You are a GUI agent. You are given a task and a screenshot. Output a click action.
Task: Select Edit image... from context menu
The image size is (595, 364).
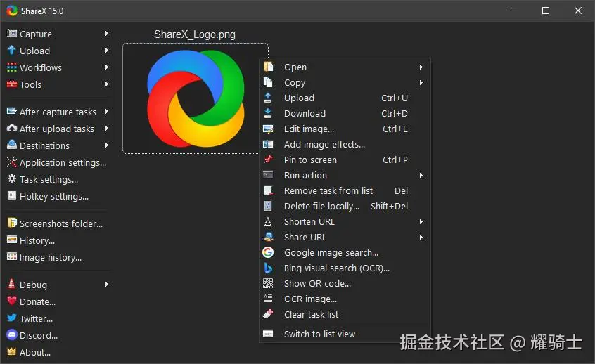pos(309,129)
